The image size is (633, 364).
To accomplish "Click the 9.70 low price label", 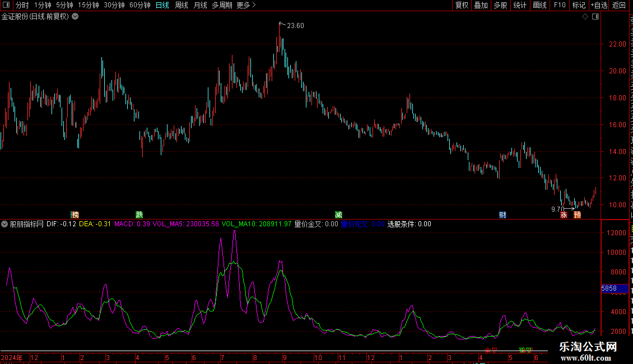I will point(557,209).
